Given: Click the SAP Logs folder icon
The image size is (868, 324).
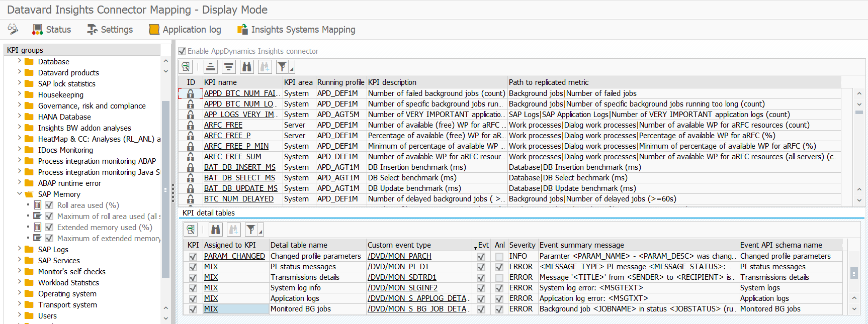Looking at the screenshot, I should pos(29,249).
